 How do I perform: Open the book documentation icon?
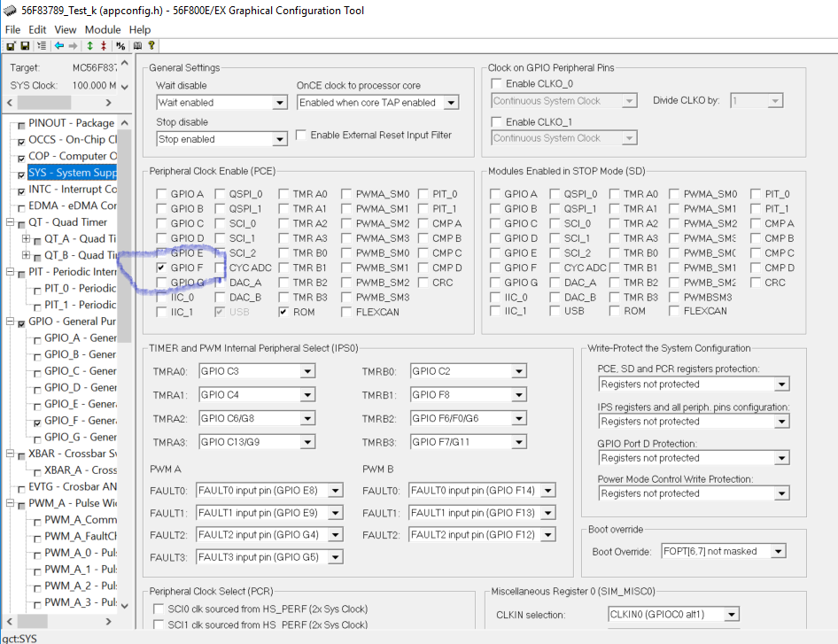coord(137,46)
